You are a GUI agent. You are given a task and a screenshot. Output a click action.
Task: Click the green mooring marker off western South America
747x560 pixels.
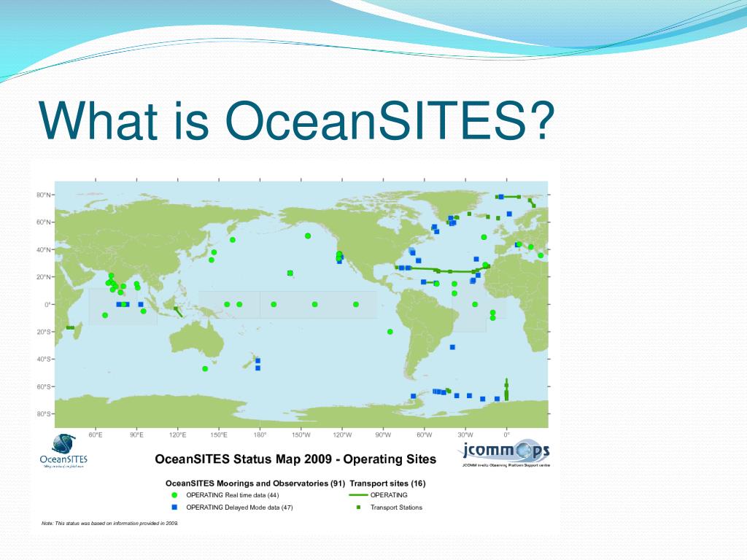click(390, 332)
